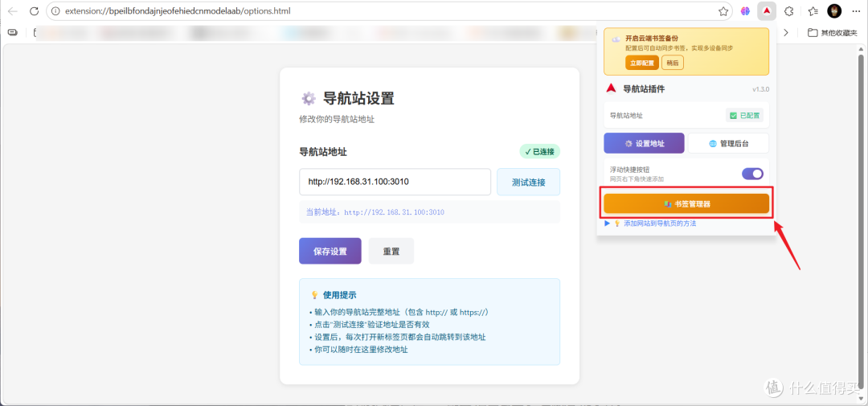Open the 其他收藏夹 bookmarks folder

point(833,33)
